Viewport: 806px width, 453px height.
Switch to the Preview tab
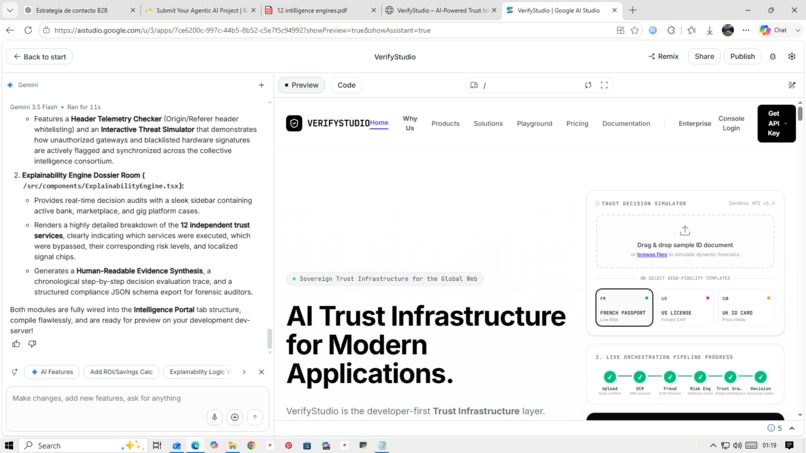(x=302, y=85)
